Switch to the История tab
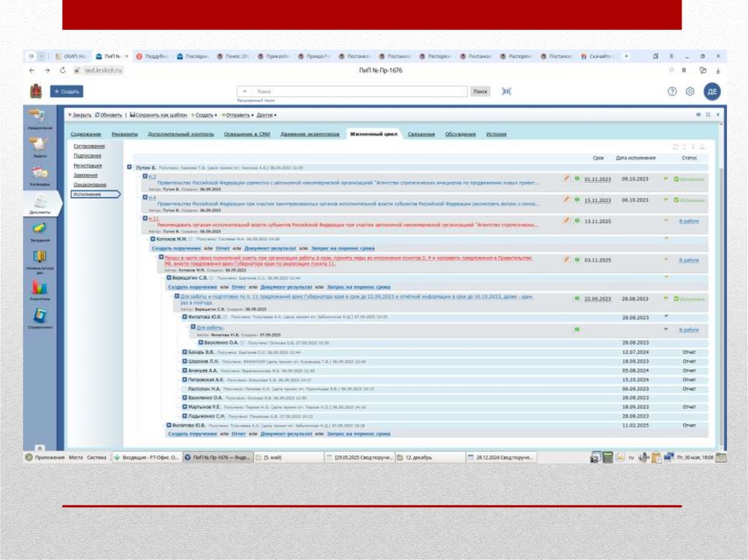 click(496, 134)
